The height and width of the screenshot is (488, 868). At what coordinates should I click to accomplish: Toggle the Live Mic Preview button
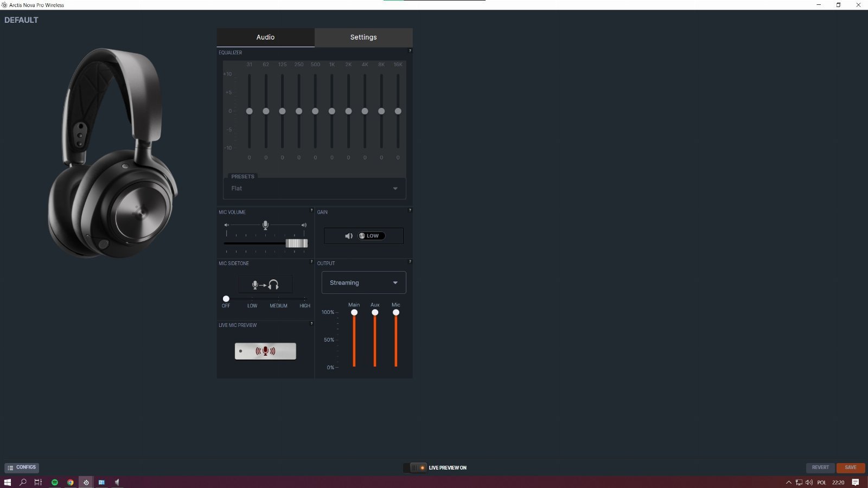tap(265, 351)
